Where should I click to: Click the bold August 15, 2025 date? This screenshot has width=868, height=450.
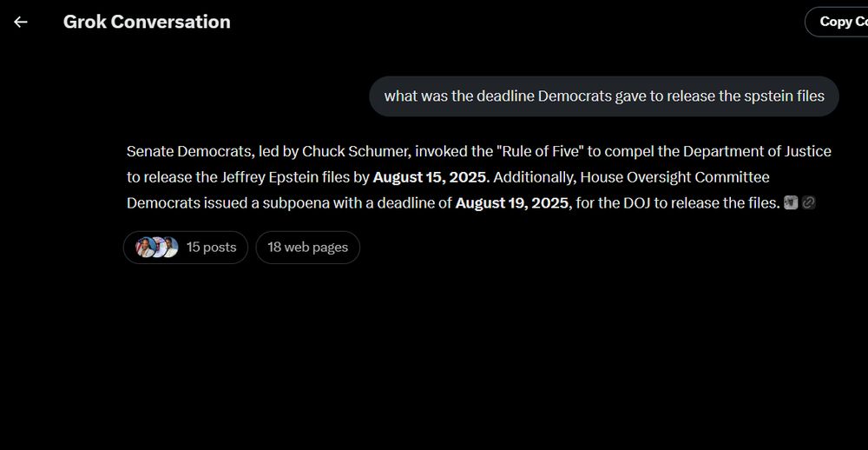tap(431, 177)
